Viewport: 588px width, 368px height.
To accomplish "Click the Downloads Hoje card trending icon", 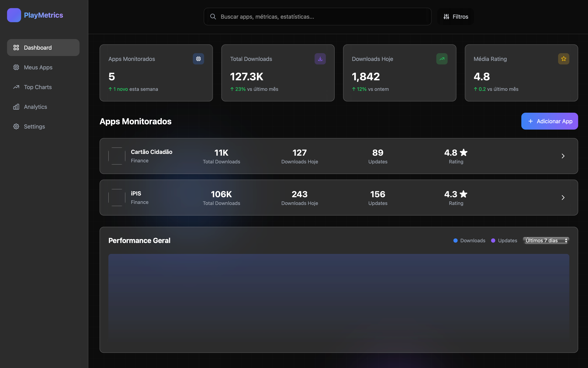I will [442, 59].
